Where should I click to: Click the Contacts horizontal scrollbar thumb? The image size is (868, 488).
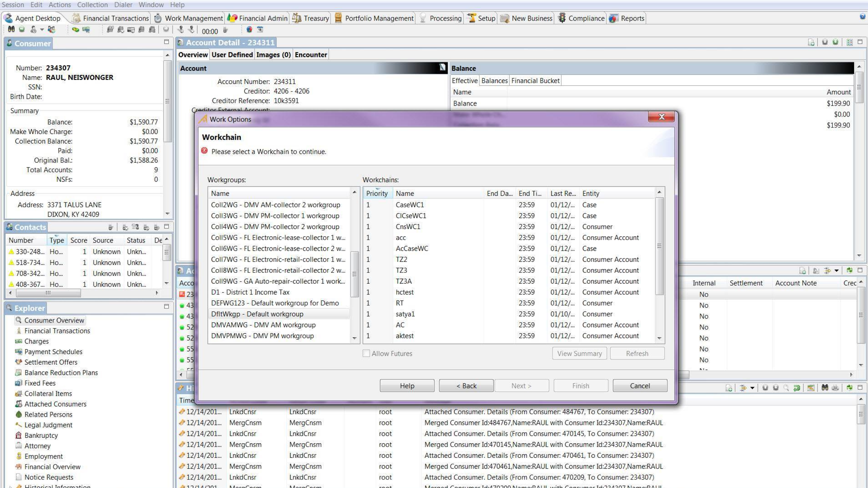48,293
